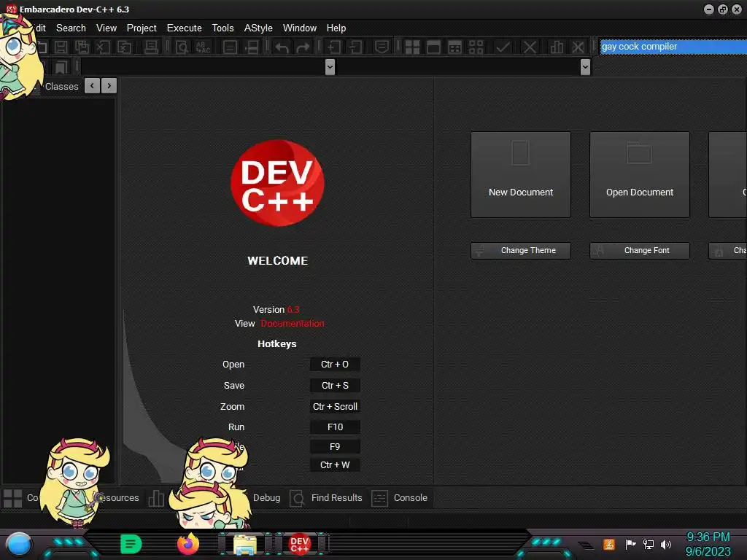
Task: Click the Compile and Run toolbar icon
Action: tap(455, 47)
